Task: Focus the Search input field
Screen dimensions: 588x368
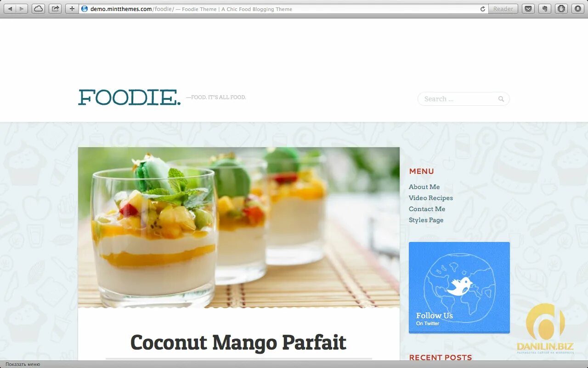Action: (x=464, y=99)
